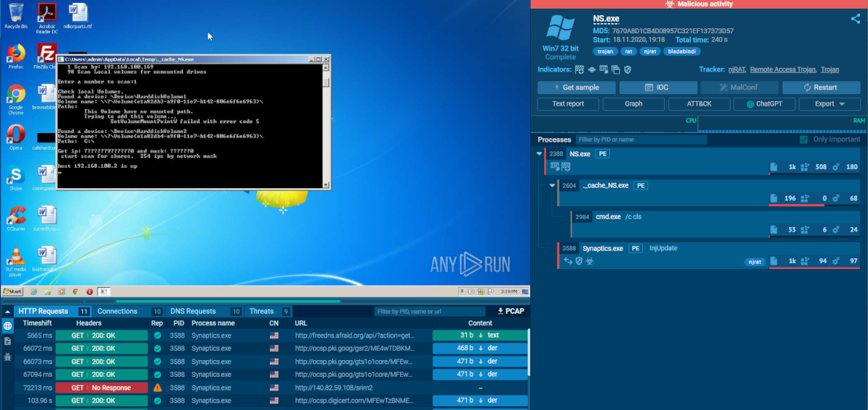The width and height of the screenshot is (868, 410).
Task: Select the cmd.exe process row
Action: pyautogui.click(x=717, y=223)
